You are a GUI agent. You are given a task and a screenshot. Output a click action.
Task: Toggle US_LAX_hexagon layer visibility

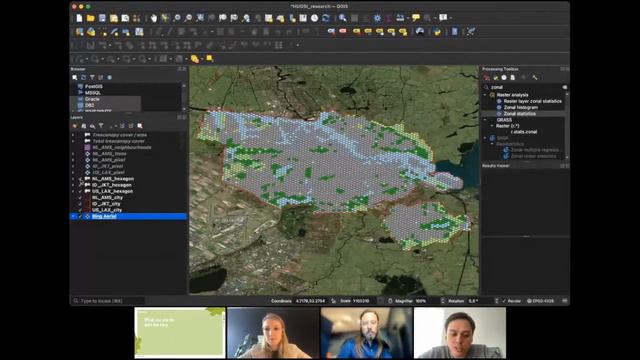(x=80, y=191)
